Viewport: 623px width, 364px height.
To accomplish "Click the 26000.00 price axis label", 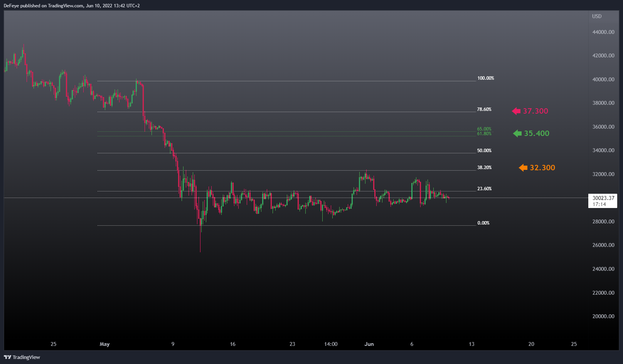I will (603, 245).
